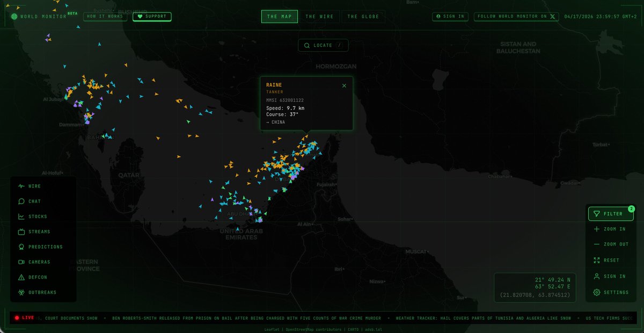Click the Ben Roberts-Smith ticker headline

247,318
